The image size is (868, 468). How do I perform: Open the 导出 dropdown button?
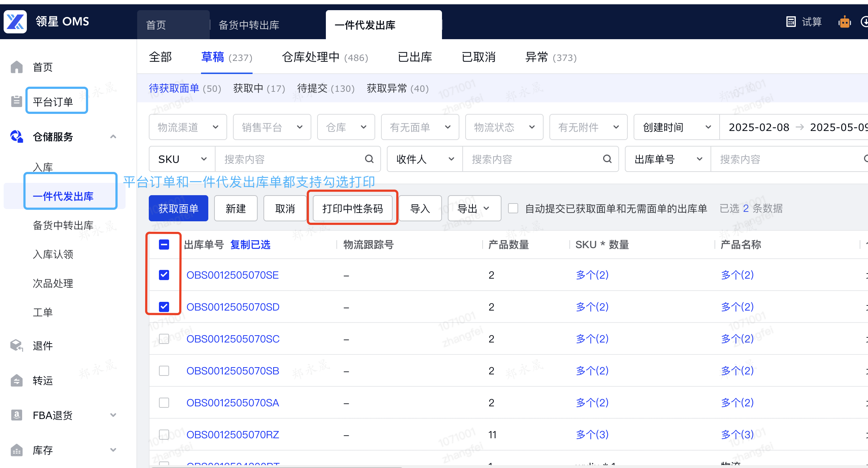tap(475, 208)
